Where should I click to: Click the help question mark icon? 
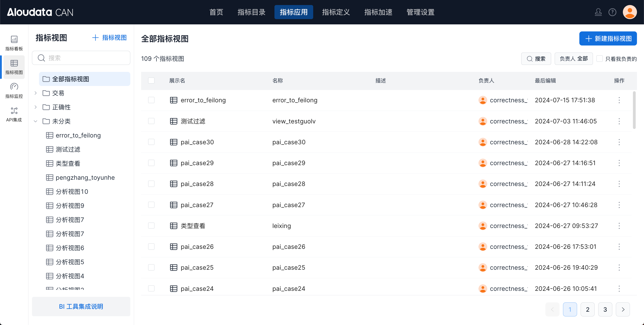tap(612, 12)
